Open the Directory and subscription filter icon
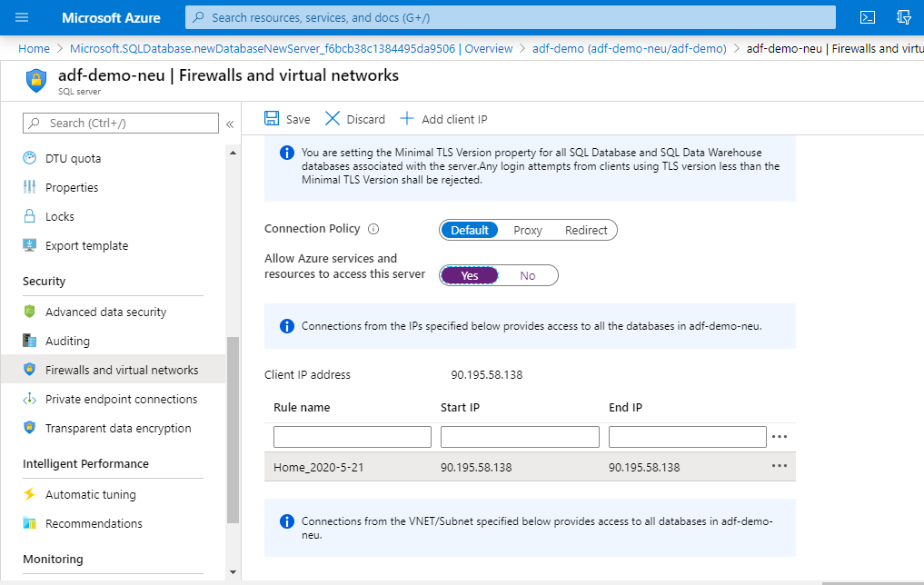Viewport: 924px width, 585px height. (903, 17)
